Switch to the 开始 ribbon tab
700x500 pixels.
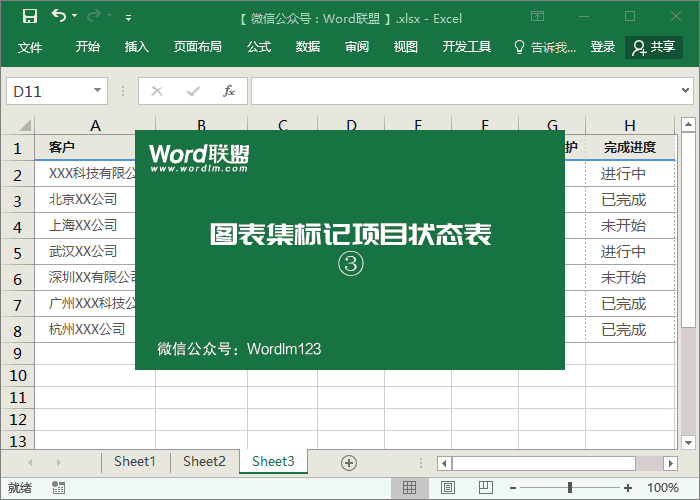(88, 47)
